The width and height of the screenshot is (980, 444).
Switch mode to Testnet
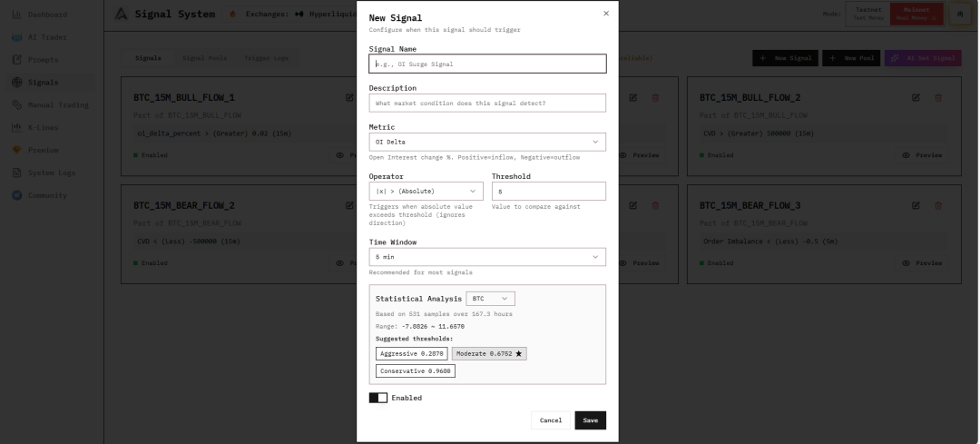(x=868, y=14)
